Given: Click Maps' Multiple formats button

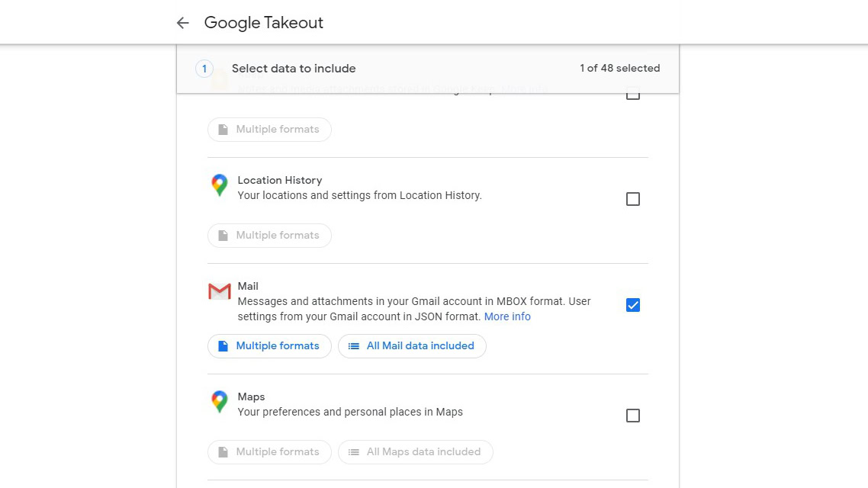Looking at the screenshot, I should tap(269, 452).
